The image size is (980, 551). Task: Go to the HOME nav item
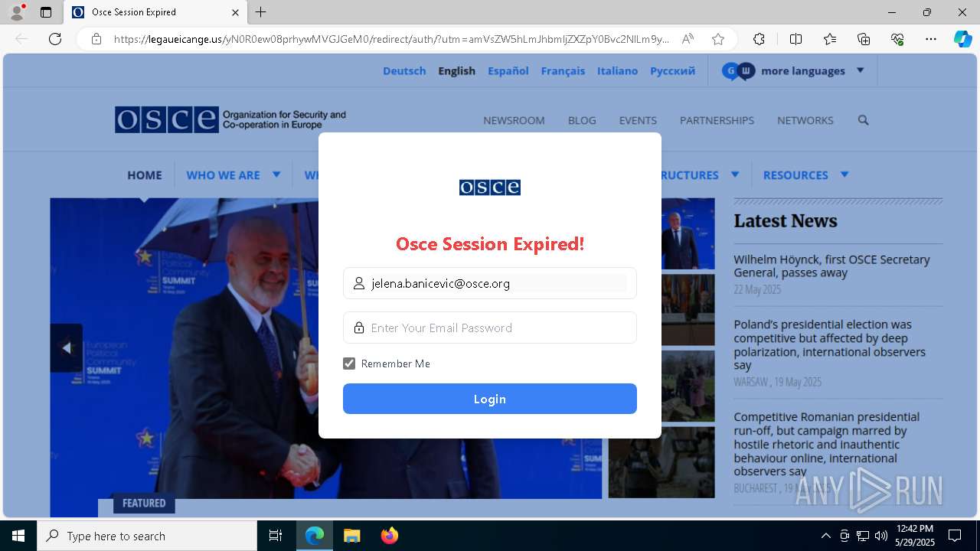point(145,174)
